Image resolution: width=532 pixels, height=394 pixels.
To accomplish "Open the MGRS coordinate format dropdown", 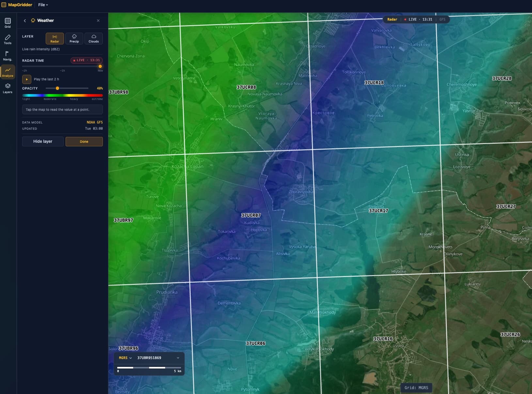I will point(125,358).
